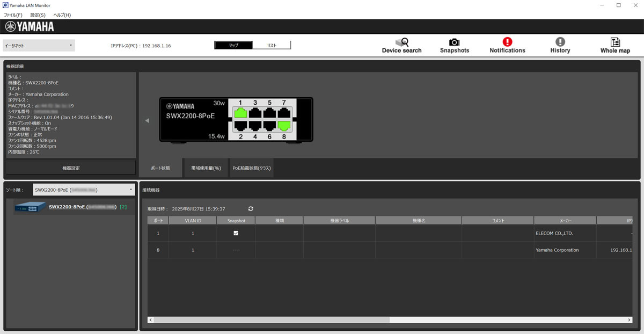Click firmware Rev.1.01.04 line in device details

pyautogui.click(x=60, y=117)
